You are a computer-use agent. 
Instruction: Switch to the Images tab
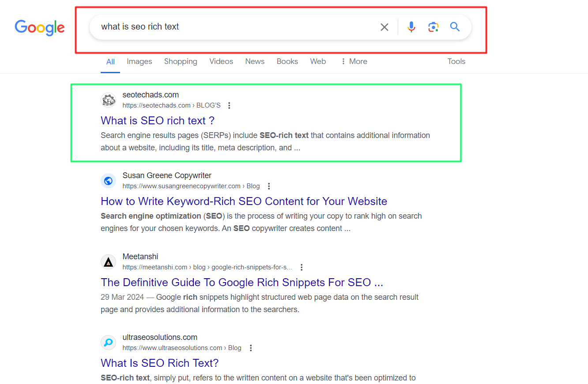point(139,61)
